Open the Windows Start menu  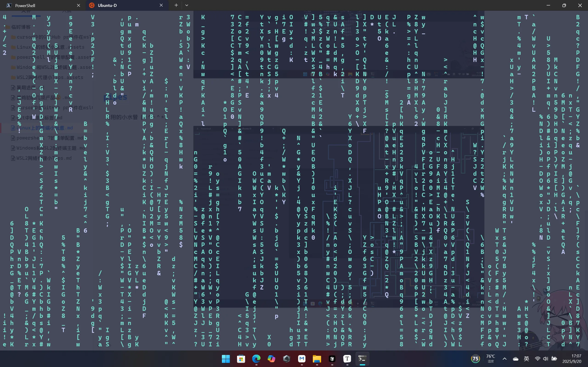(226, 359)
